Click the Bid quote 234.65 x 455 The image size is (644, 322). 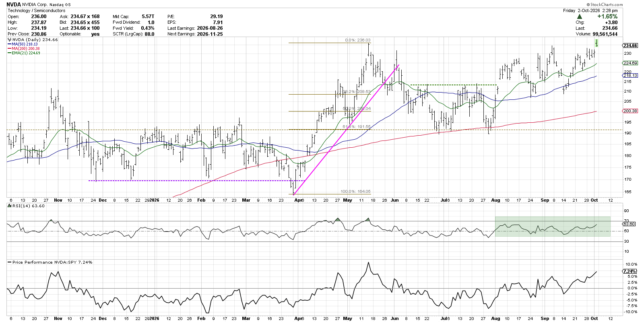pyautogui.click(x=85, y=23)
